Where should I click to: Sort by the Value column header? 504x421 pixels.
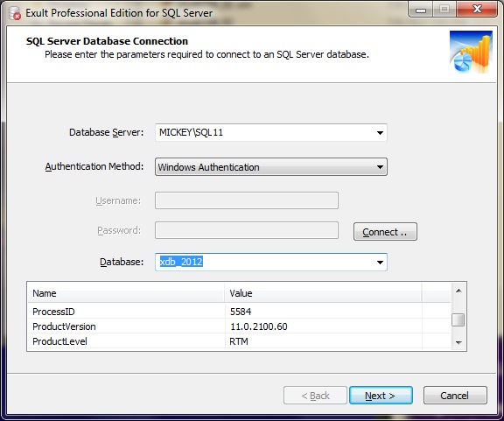(x=323, y=293)
